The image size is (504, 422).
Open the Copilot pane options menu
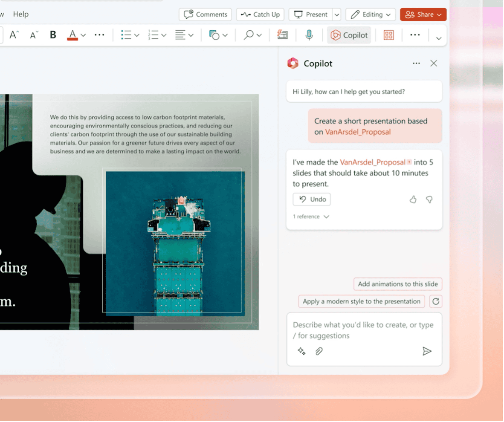416,63
